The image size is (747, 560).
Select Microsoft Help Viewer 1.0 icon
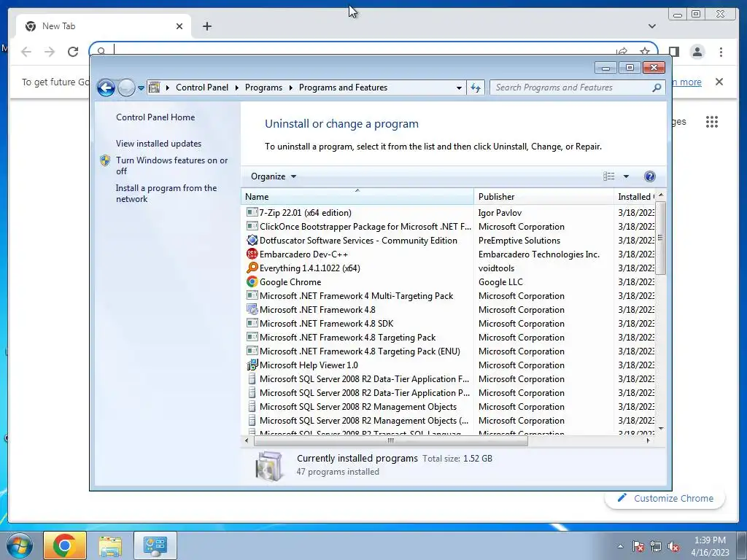click(x=252, y=365)
